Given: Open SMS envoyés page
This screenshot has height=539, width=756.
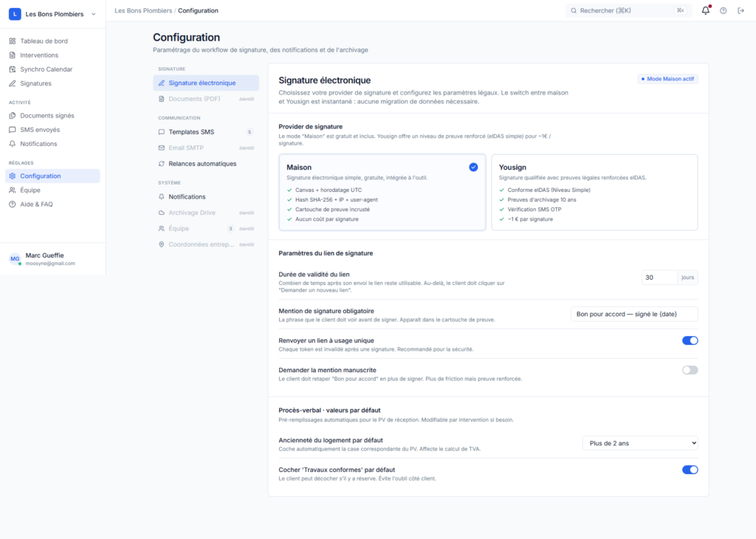Looking at the screenshot, I should point(52,130).
